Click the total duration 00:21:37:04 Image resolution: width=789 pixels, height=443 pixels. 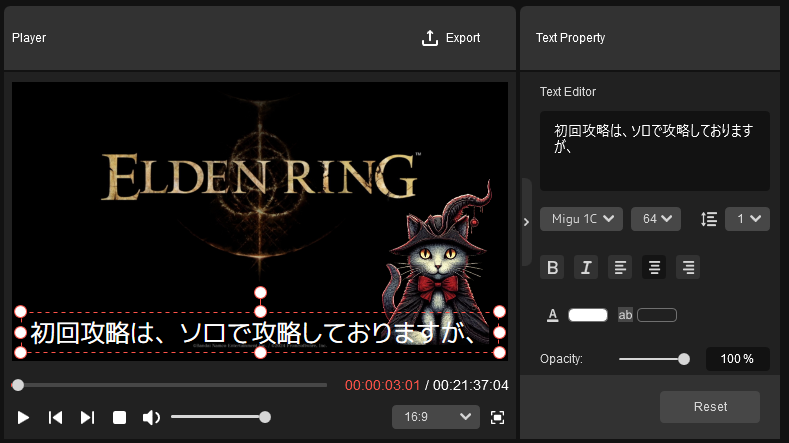point(470,385)
